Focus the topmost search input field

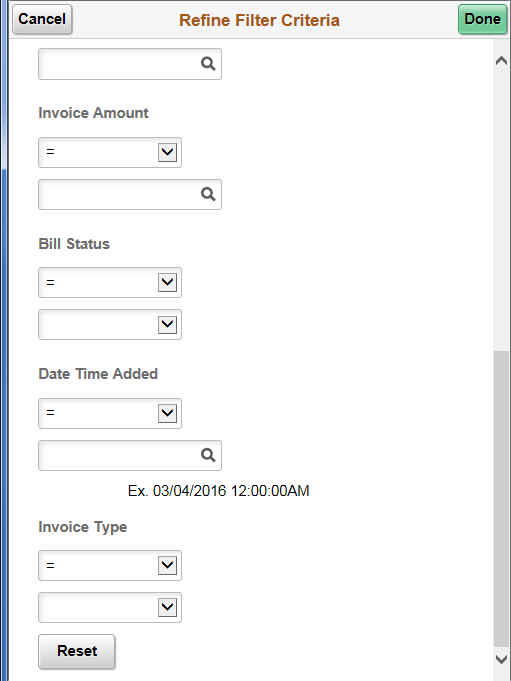point(130,64)
